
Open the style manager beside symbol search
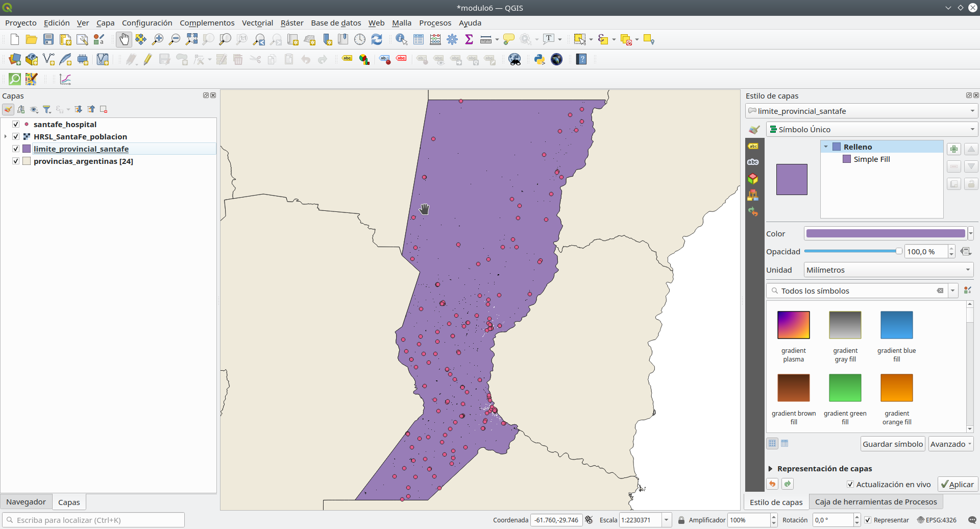[967, 291]
